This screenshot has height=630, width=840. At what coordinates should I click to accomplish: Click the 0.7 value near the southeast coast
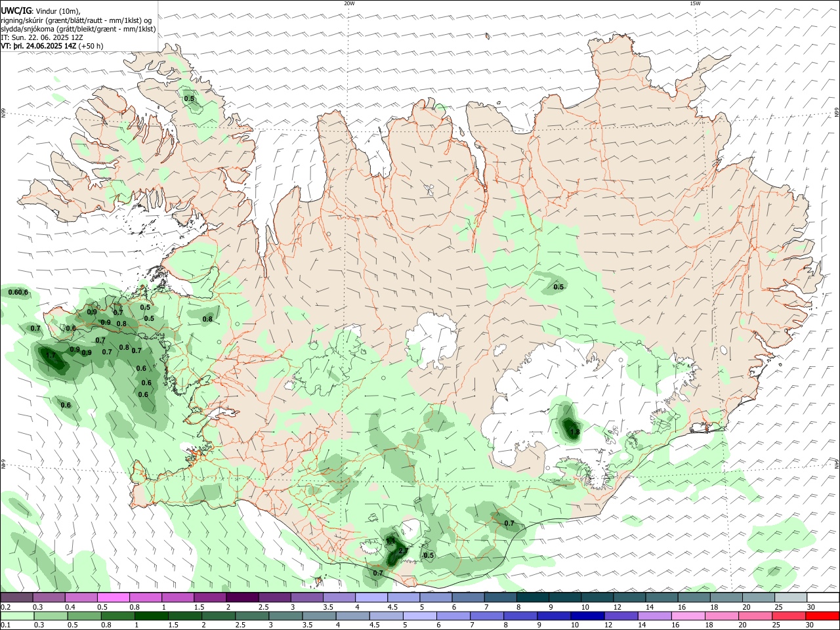(x=509, y=523)
